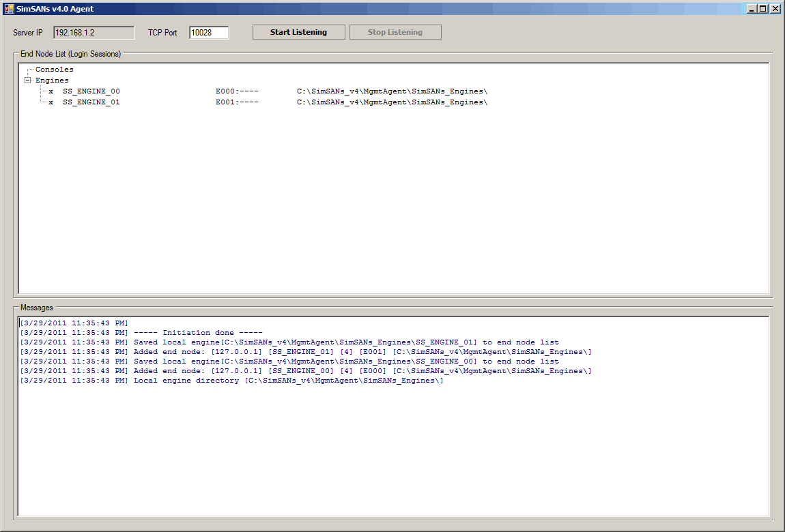The height and width of the screenshot is (532, 785).
Task: Maximize the SimSANs Agent window
Action: (x=763, y=9)
